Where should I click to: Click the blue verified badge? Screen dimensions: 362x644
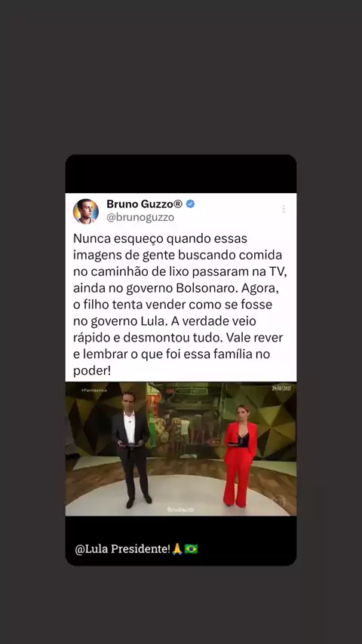click(190, 204)
